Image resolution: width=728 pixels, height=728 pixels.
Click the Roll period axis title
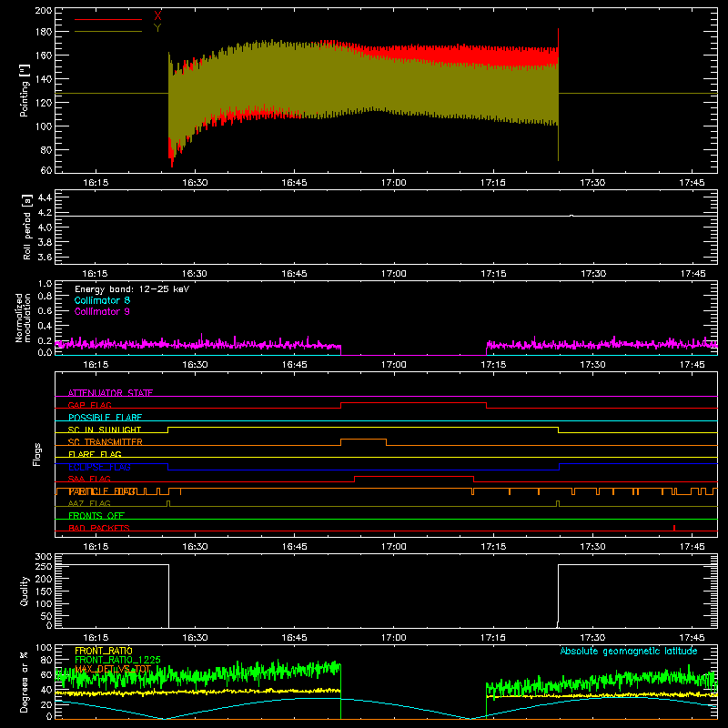point(27,227)
